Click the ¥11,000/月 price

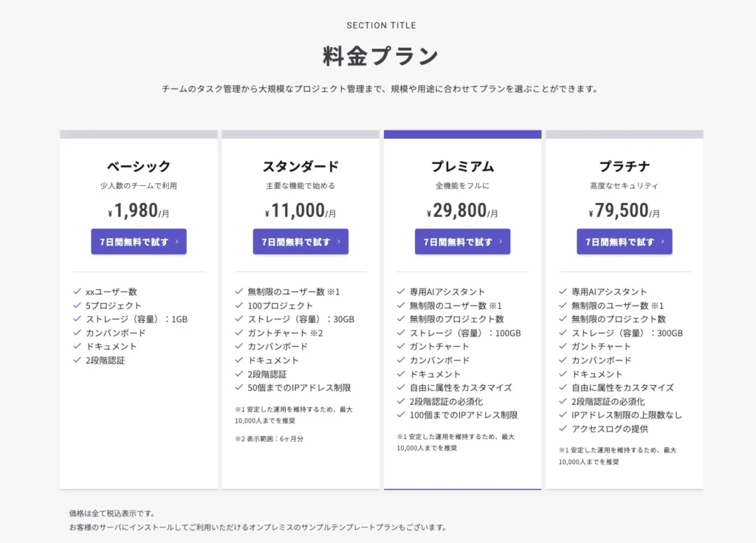pyautogui.click(x=301, y=210)
